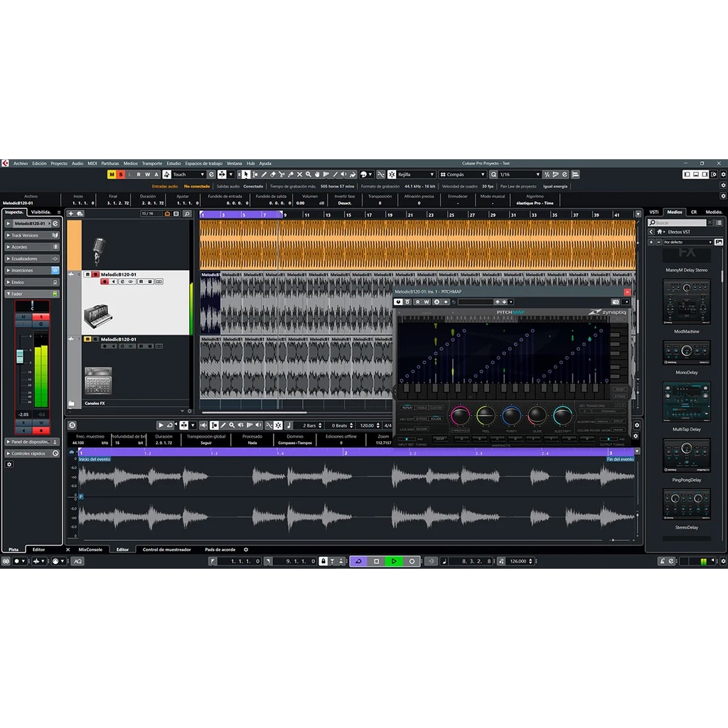Expand the Track Versions inspector section
Viewport: 728px width, 728px height.
(31, 235)
